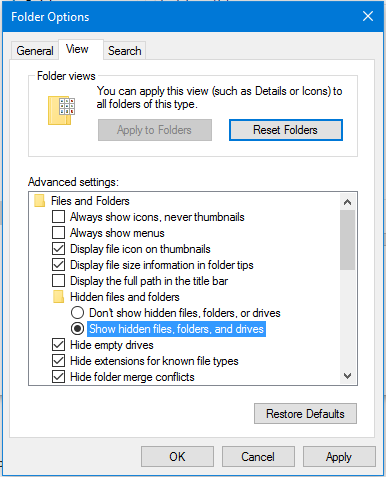Image resolution: width=386 pixels, height=477 pixels.
Task: Click the scroll up arrow in Advanced settings
Action: pyautogui.click(x=347, y=202)
